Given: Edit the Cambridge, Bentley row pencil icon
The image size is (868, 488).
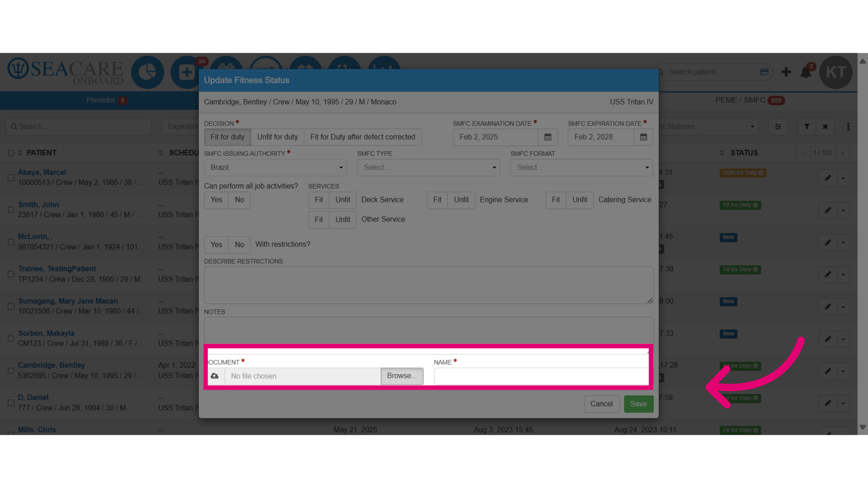Looking at the screenshot, I should pyautogui.click(x=828, y=371).
